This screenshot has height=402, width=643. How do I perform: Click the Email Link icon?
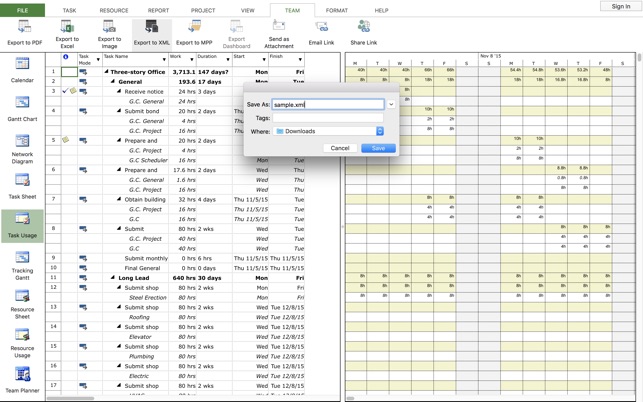(322, 27)
